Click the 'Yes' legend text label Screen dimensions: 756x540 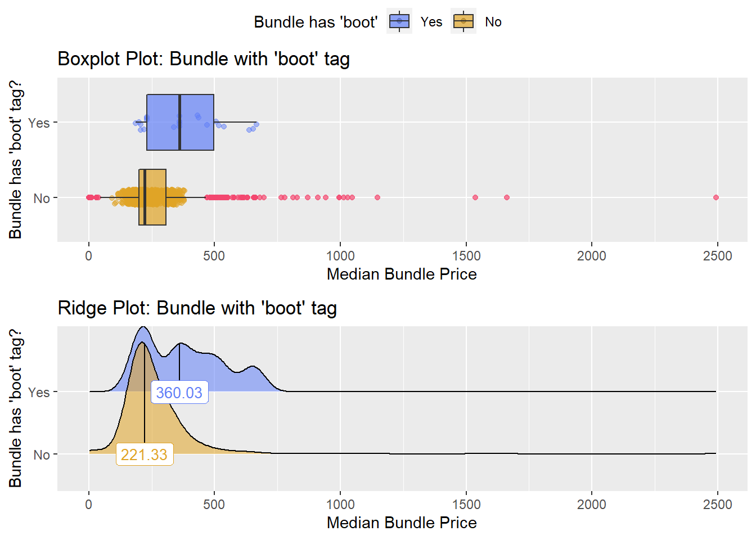[x=431, y=22]
